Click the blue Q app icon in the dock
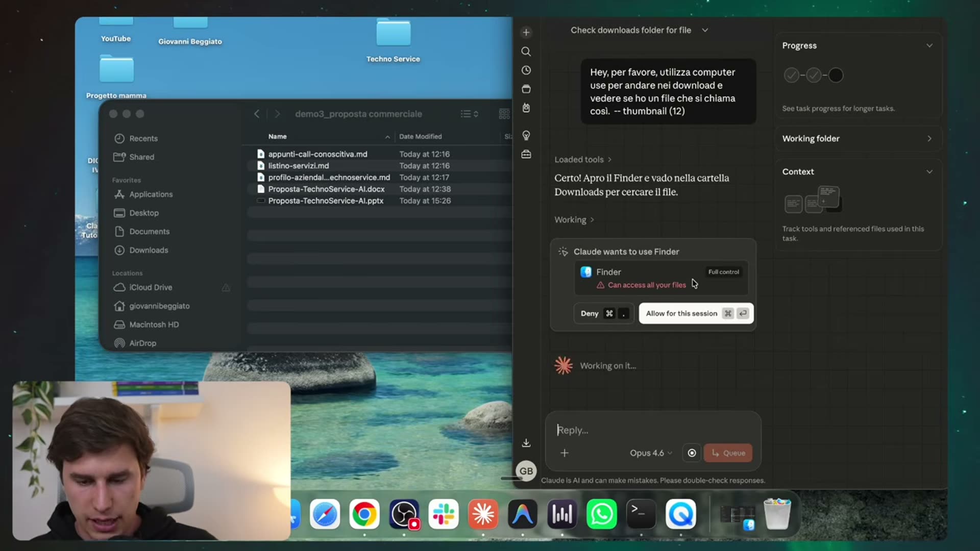 (x=681, y=514)
